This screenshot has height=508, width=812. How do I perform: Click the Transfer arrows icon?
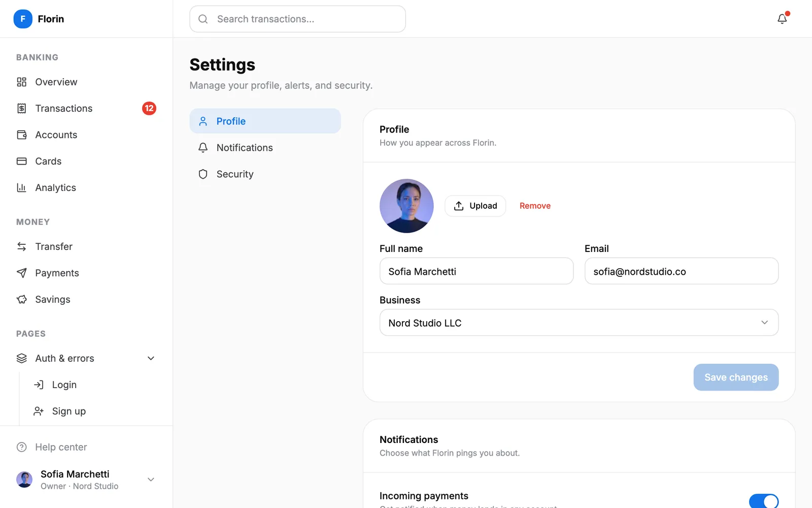coord(21,246)
